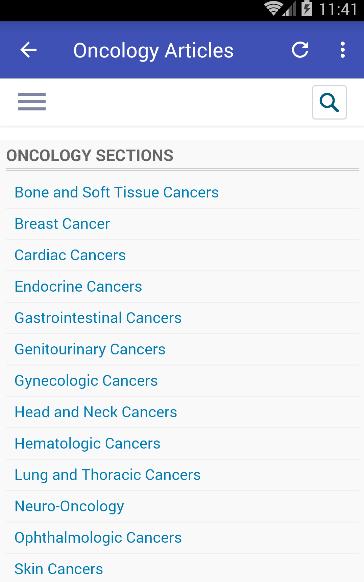Tap the Wi-Fi status icon
The width and height of the screenshot is (364, 582).
coord(272,8)
